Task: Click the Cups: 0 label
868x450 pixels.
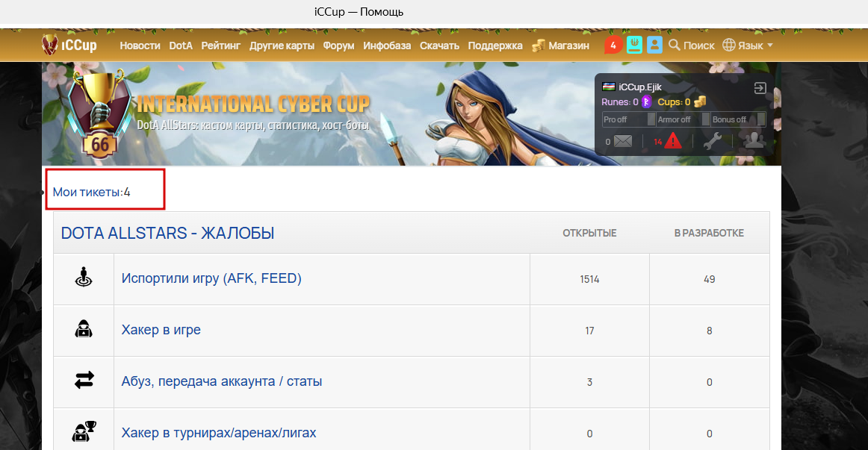Action: coord(674,102)
